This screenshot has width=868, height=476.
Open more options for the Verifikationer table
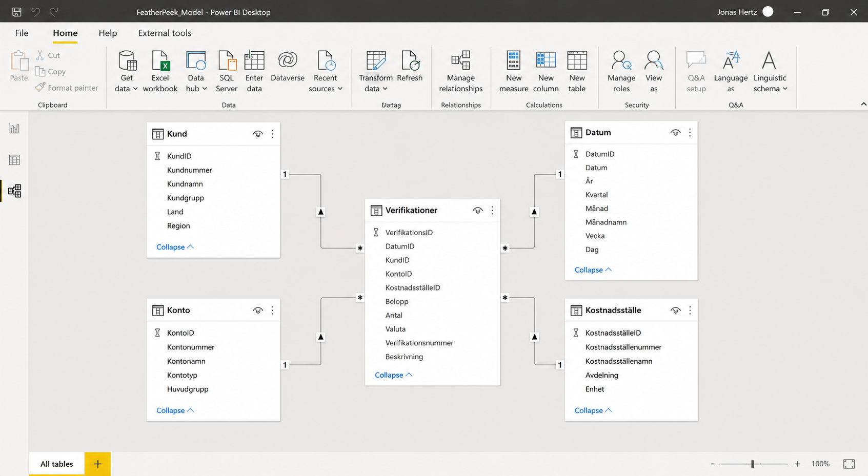coord(492,210)
